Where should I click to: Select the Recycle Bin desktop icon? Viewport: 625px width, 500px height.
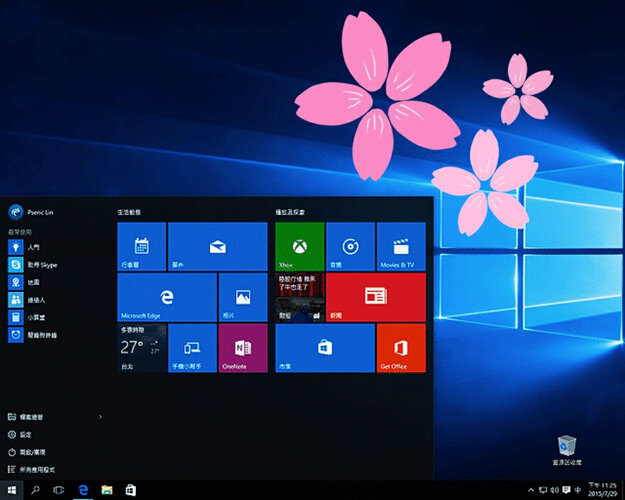(567, 451)
